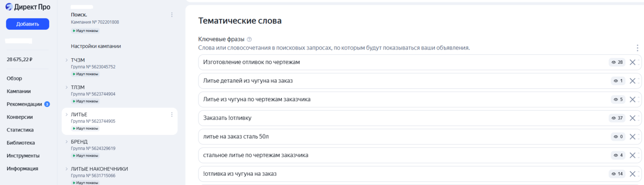Click the blue Добавить button

27,24
